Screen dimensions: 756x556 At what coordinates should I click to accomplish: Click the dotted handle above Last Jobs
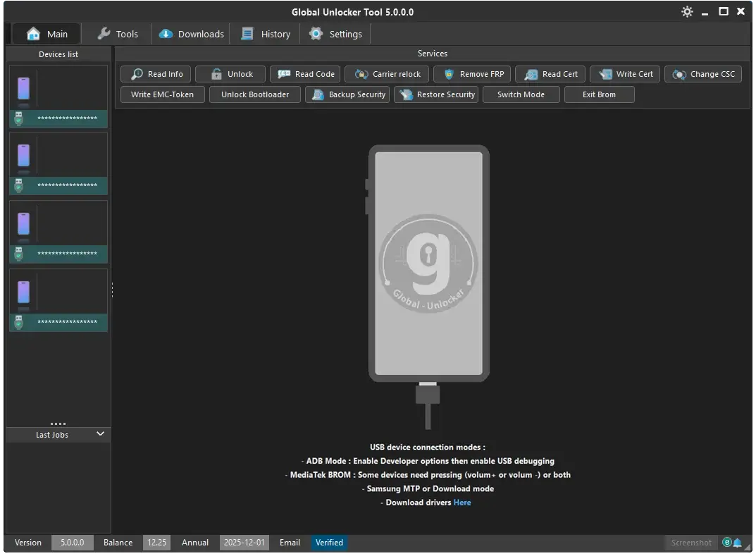tap(58, 424)
